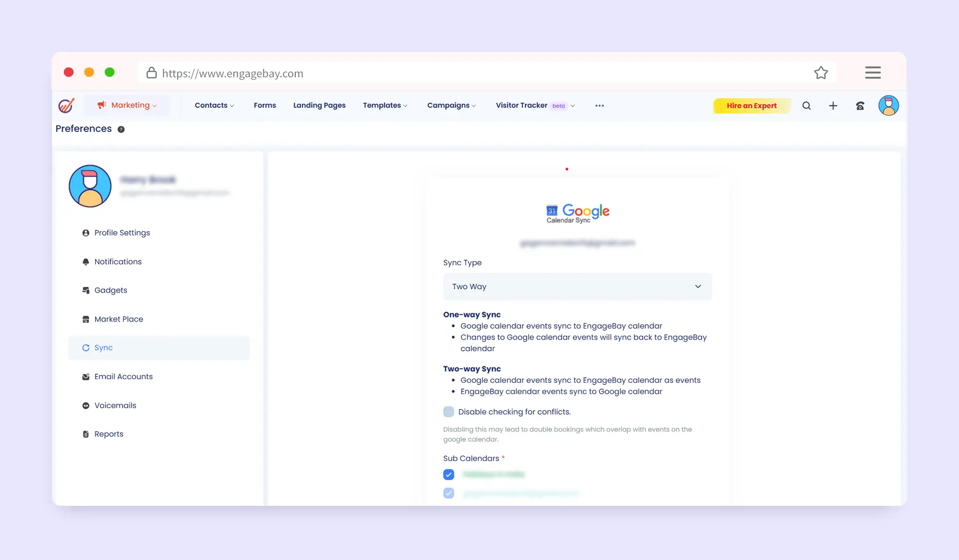Open the phone dialer icon
This screenshot has height=560, width=959.
860,106
